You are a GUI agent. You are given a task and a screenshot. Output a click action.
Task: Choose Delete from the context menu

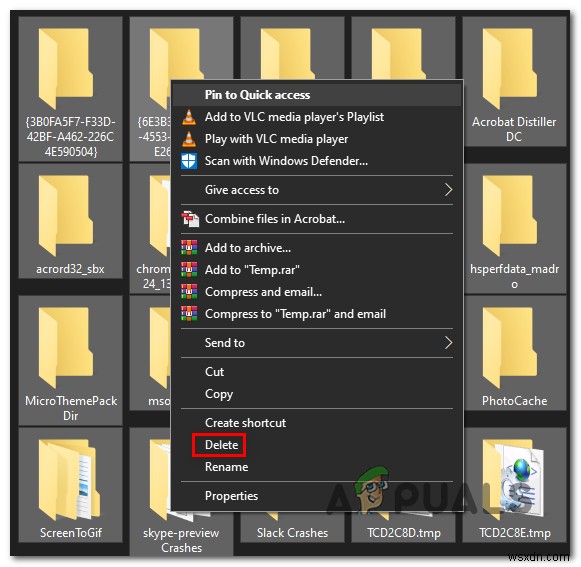click(x=317, y=445)
